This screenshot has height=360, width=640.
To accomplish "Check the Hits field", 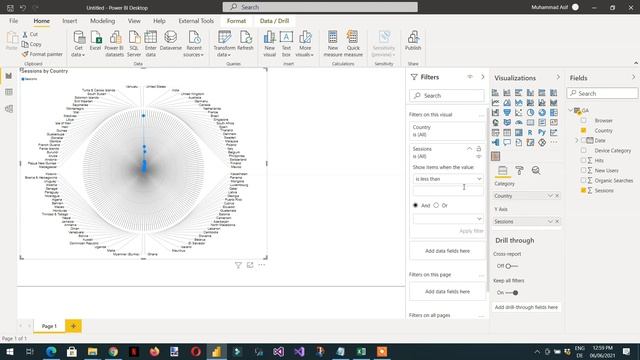I will pyautogui.click(x=583, y=160).
